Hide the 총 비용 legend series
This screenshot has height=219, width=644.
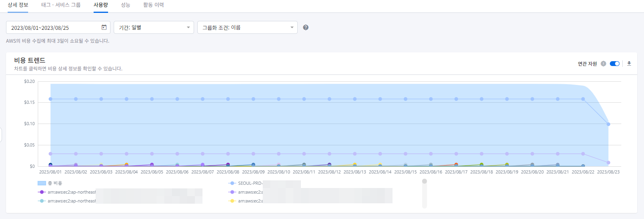[x=50, y=183]
